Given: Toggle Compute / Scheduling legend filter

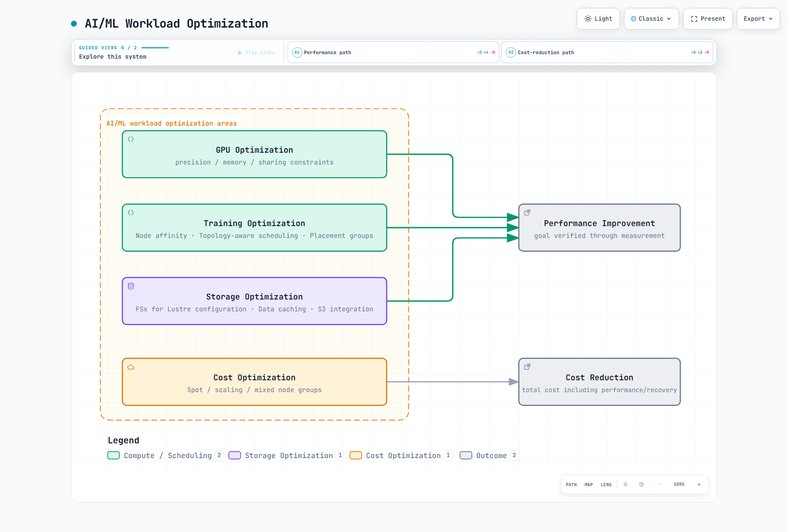Looking at the screenshot, I should (x=165, y=456).
